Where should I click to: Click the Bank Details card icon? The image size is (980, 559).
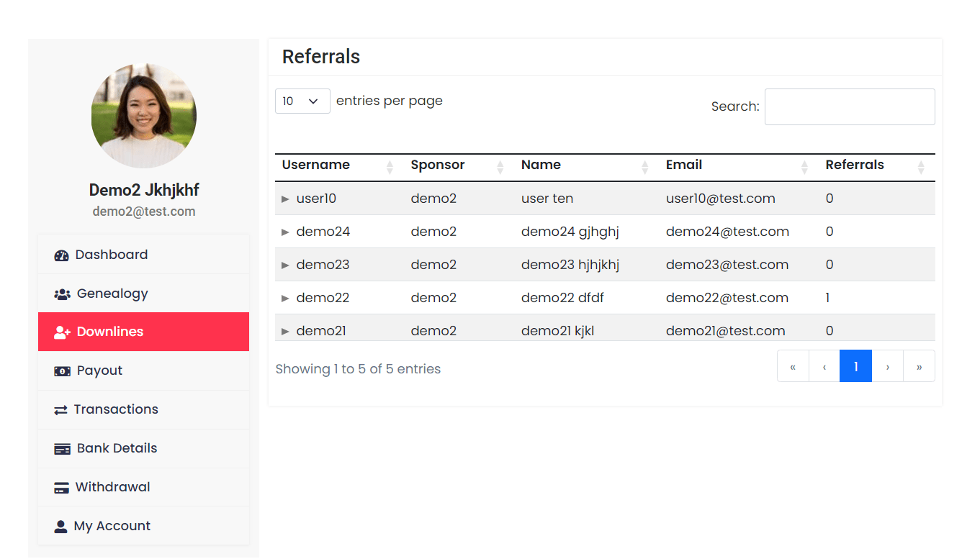click(62, 449)
